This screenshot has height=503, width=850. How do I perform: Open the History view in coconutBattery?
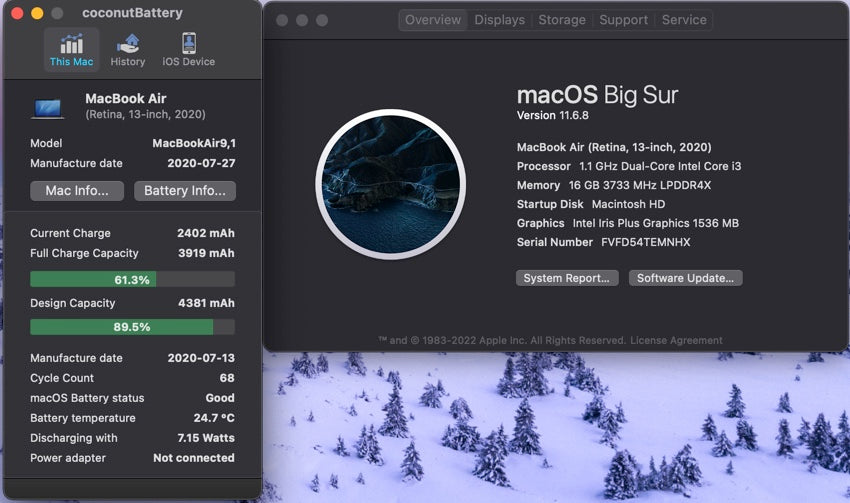(128, 49)
